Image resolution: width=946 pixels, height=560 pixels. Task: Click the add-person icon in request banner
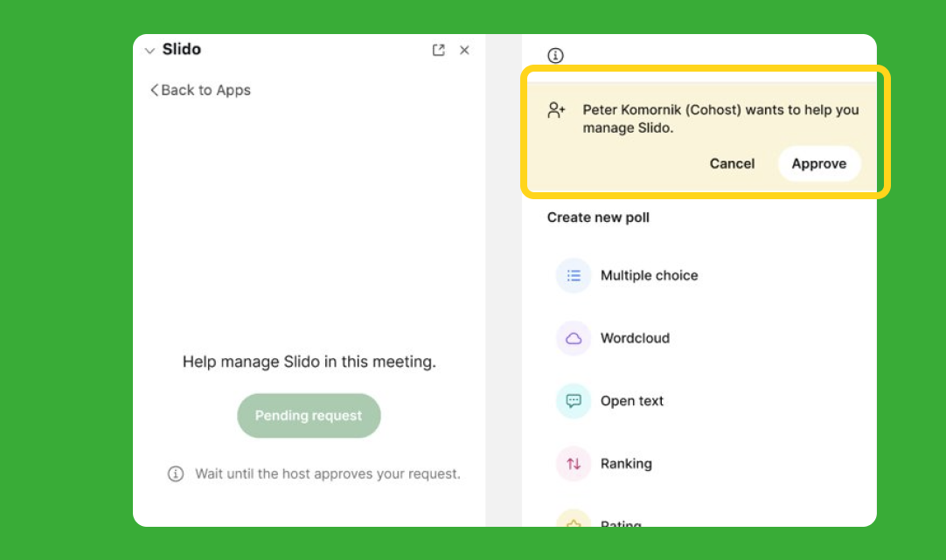click(x=556, y=110)
